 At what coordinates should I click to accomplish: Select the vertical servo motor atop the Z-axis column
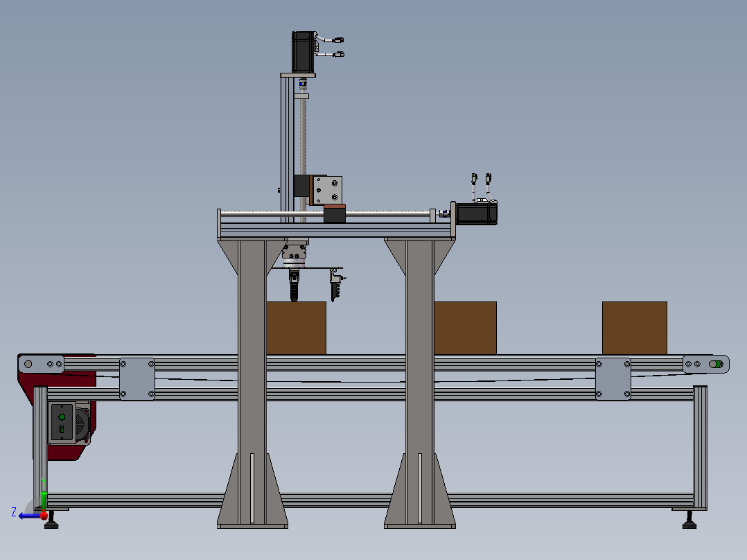304,52
